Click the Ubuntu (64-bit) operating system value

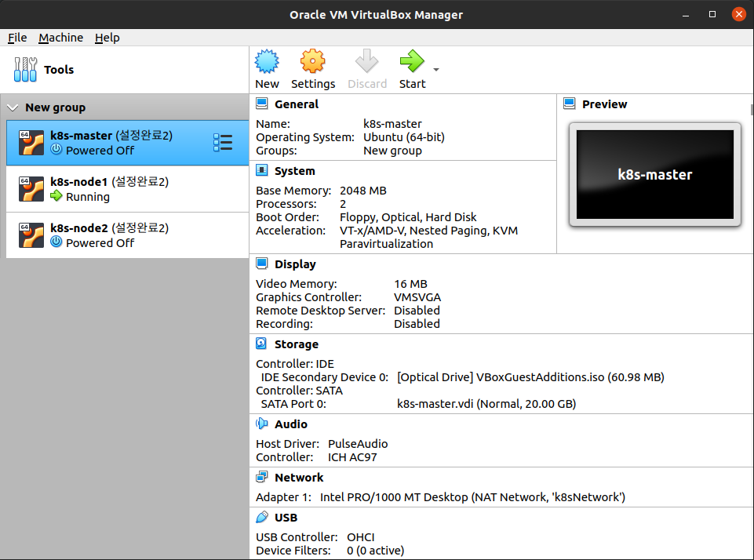(404, 137)
